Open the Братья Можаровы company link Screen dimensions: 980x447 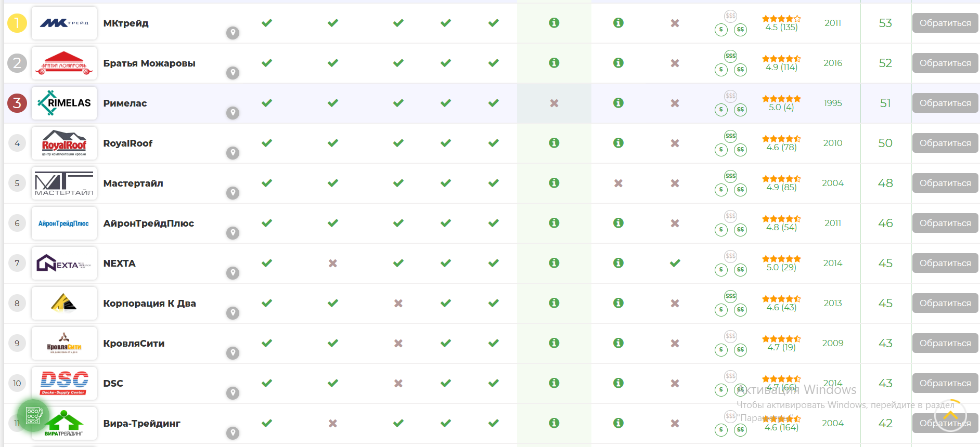(x=149, y=63)
